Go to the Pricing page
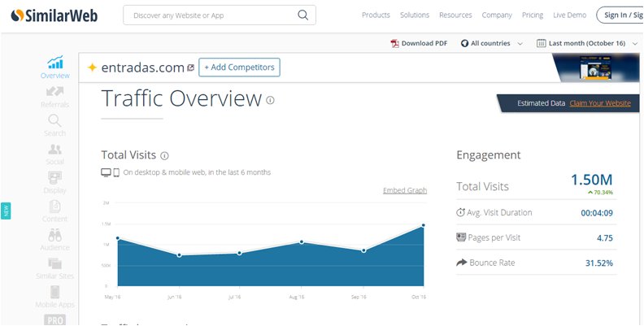Screen dimensions: 644x326 (x=533, y=15)
